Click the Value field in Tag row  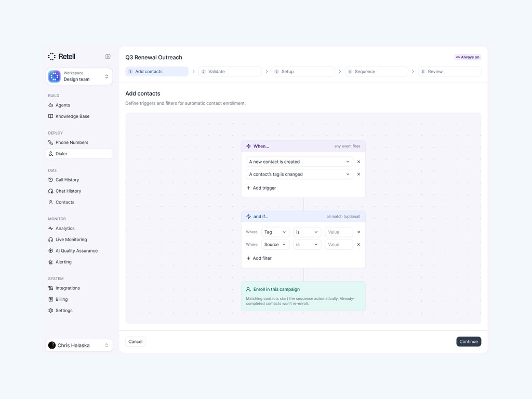click(x=339, y=232)
